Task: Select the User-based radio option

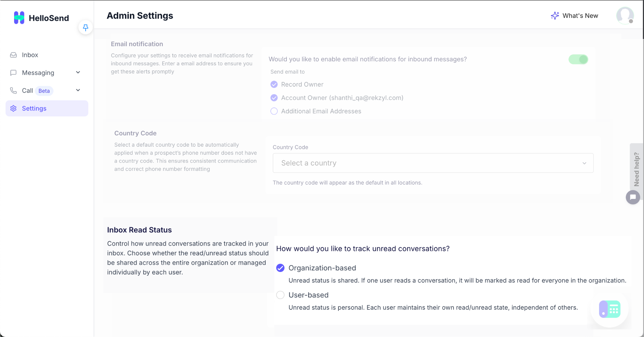Action: click(x=280, y=295)
